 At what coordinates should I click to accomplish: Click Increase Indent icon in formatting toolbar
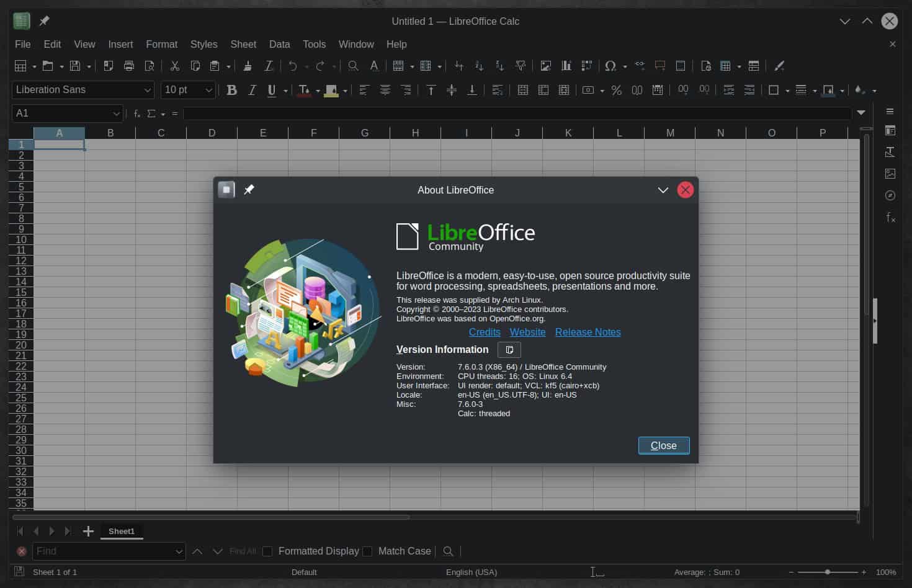(729, 90)
